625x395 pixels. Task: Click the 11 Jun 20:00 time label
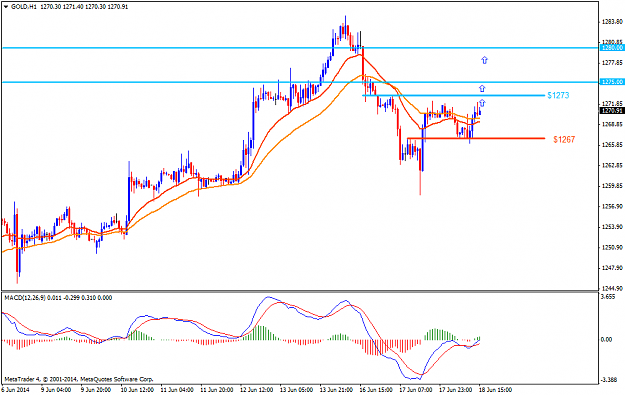pyautogui.click(x=216, y=389)
